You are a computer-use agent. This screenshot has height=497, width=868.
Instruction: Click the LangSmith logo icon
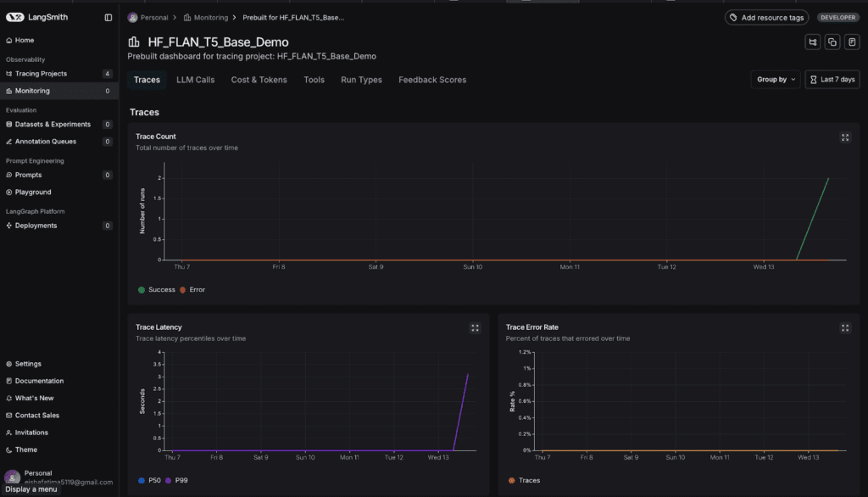14,17
